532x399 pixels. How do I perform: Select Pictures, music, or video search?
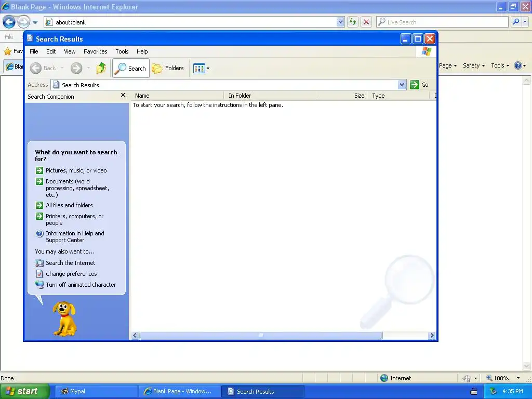tap(76, 170)
